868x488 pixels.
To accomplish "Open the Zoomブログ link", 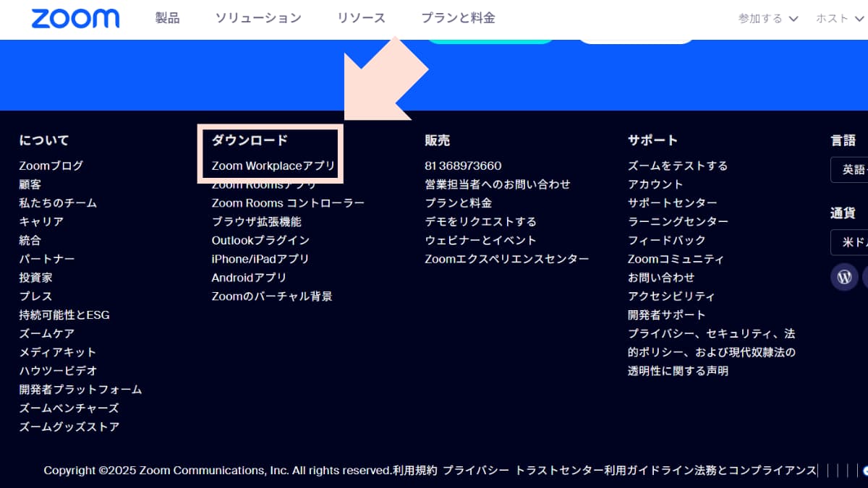I will [x=51, y=166].
